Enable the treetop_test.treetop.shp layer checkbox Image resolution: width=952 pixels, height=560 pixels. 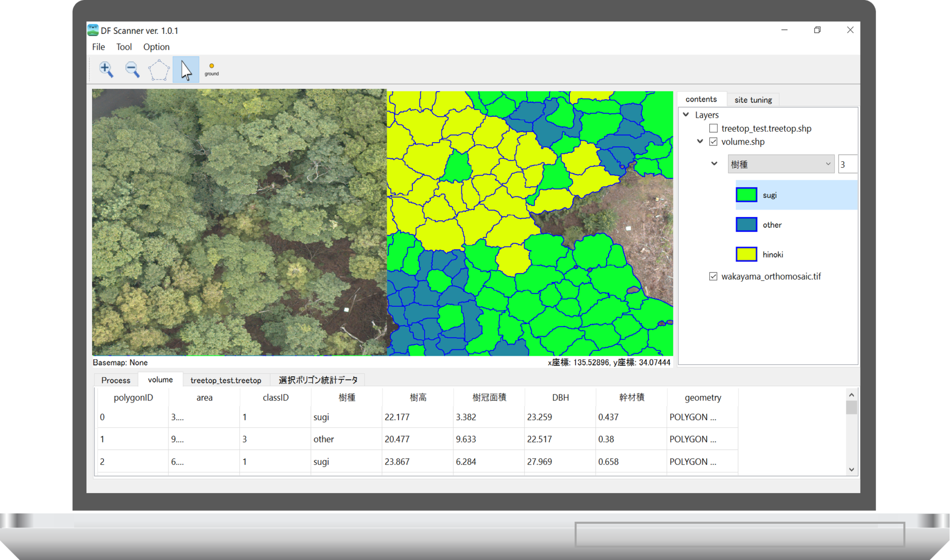[x=714, y=128]
